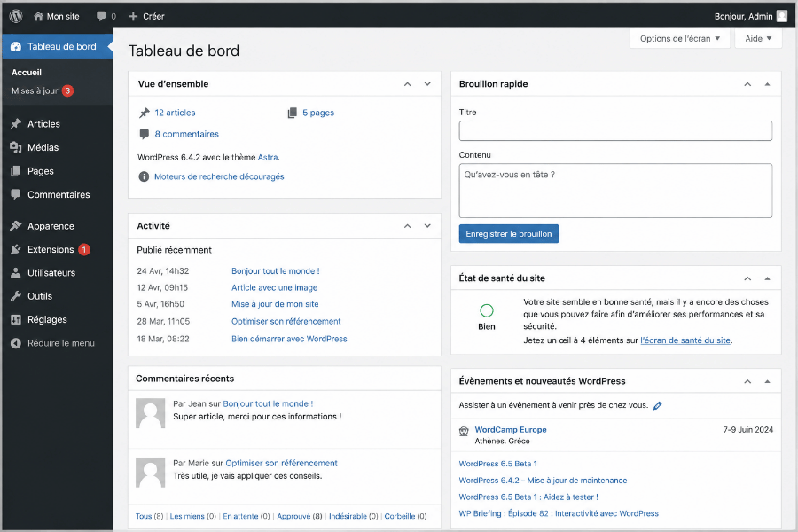Viewport: 798px width, 532px height.
Task: Move Activité panel down arrow
Action: [x=427, y=226]
